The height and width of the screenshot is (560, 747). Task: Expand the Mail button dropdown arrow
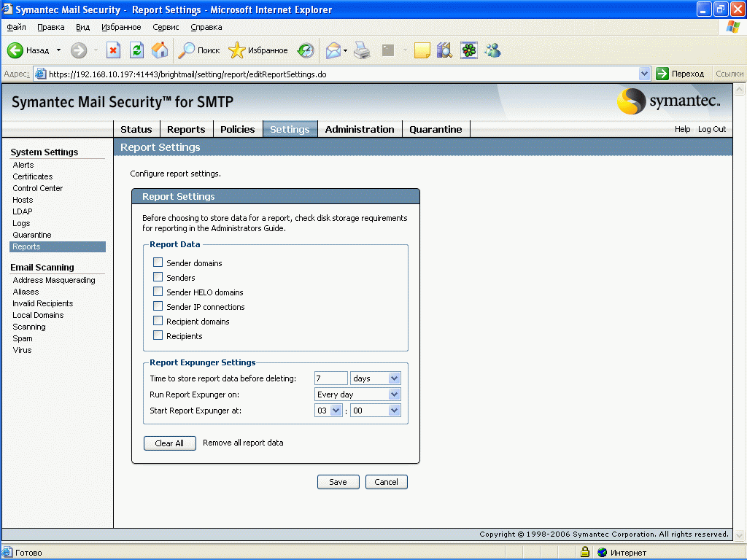(345, 50)
